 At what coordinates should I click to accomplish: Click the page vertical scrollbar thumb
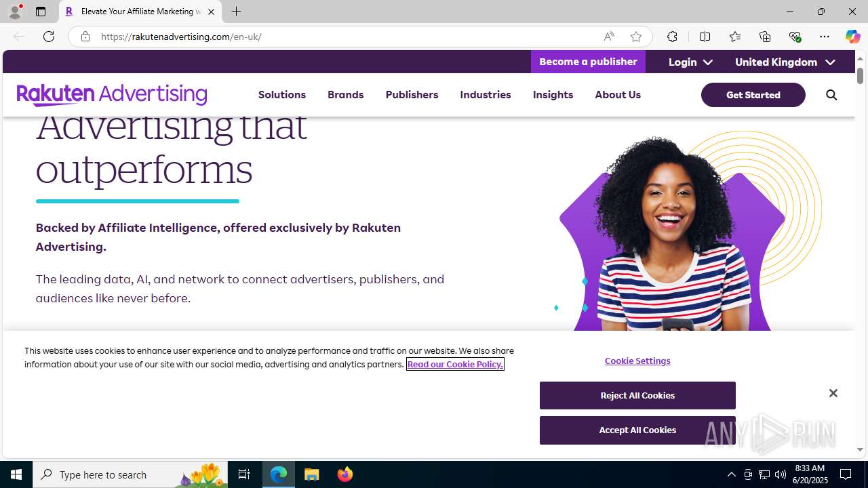pos(861,75)
